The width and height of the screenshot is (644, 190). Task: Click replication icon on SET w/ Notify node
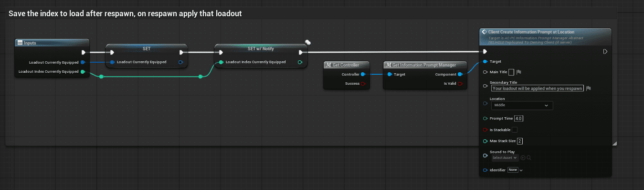click(x=308, y=43)
